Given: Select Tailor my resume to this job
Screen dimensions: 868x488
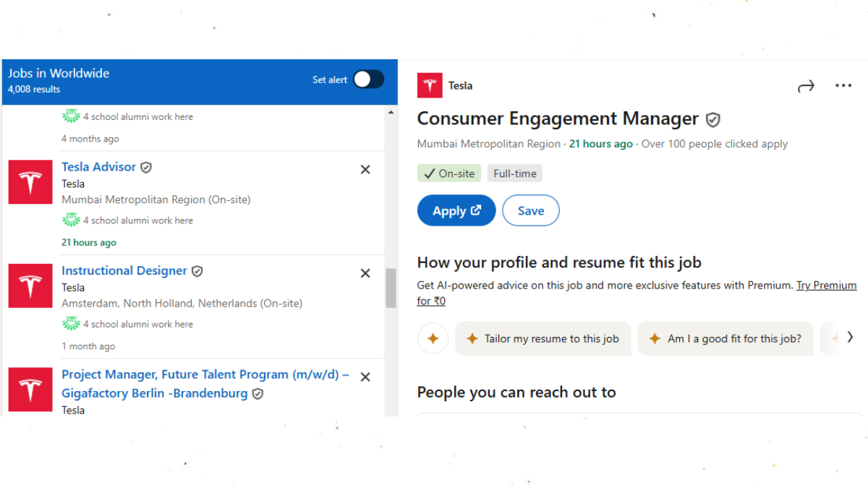Looking at the screenshot, I should click(x=542, y=338).
